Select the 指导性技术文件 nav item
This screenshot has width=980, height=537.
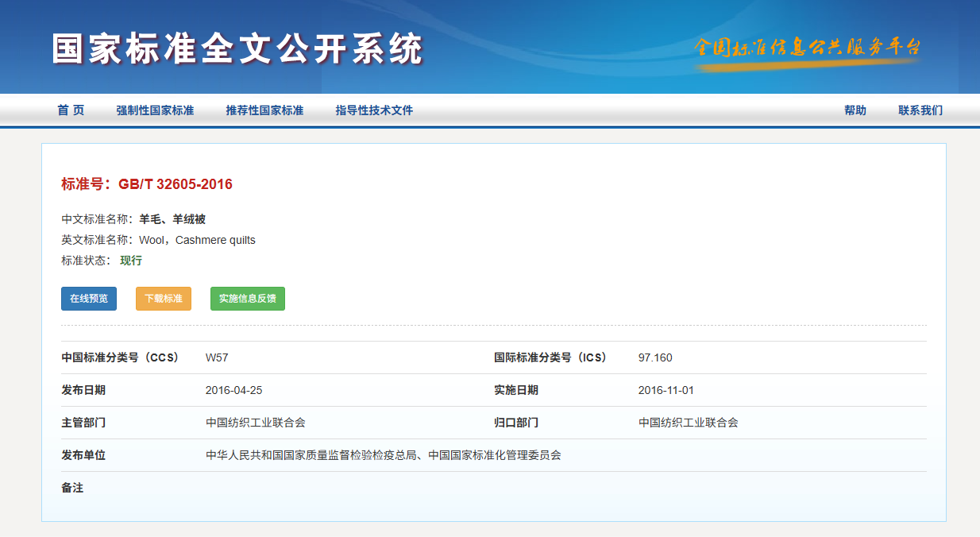(374, 110)
